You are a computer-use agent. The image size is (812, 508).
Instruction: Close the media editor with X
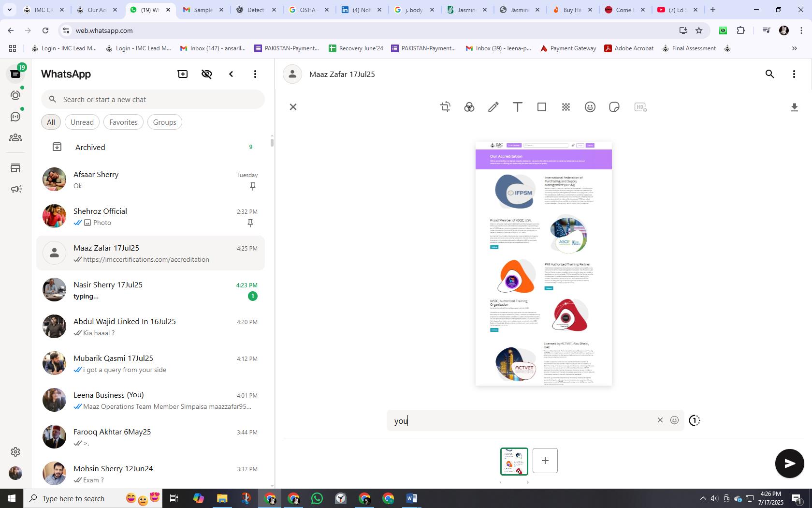coord(293,107)
